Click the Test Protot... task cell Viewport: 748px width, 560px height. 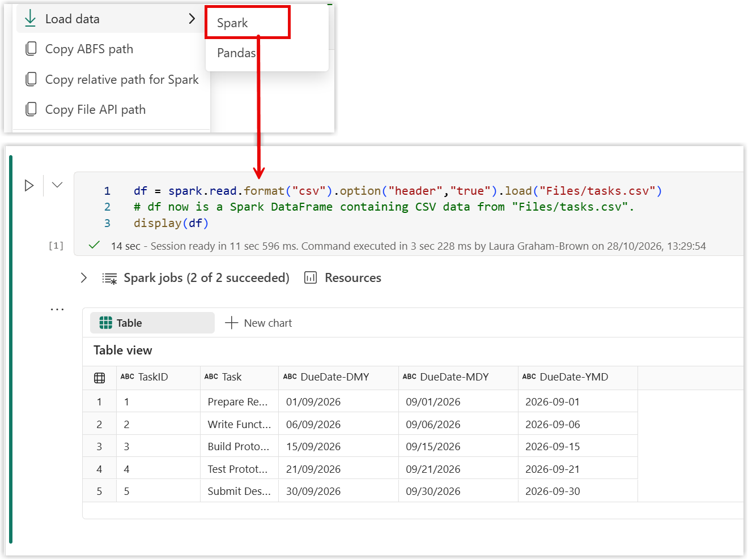239,469
